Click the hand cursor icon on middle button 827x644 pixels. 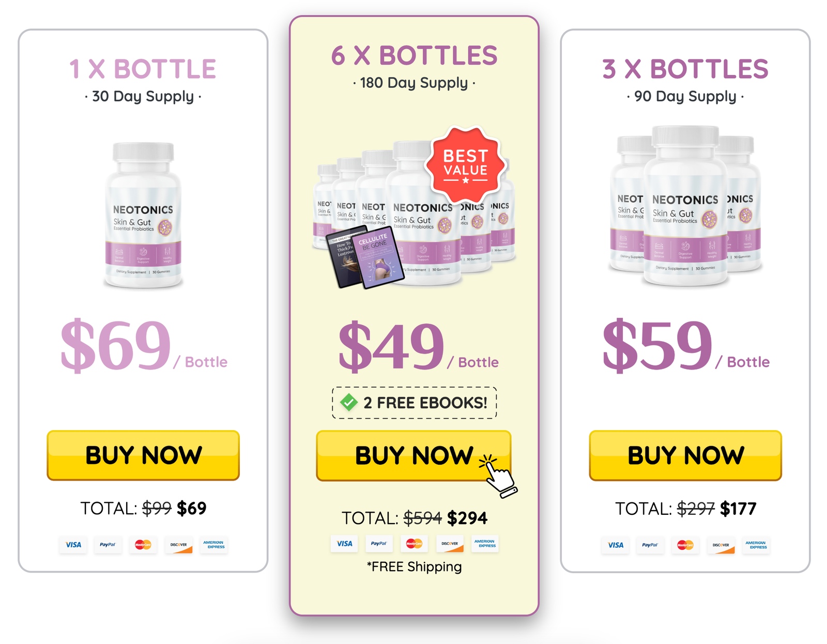(498, 476)
